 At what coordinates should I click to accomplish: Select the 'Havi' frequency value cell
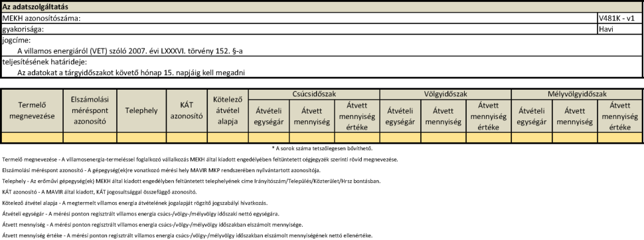pyautogui.click(x=619, y=30)
